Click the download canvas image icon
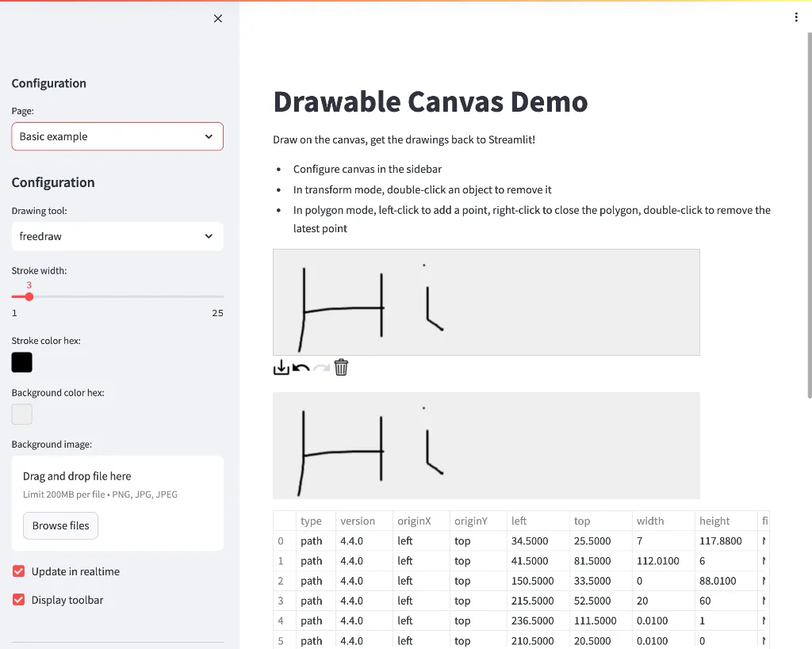This screenshot has height=649, width=812. click(x=282, y=368)
